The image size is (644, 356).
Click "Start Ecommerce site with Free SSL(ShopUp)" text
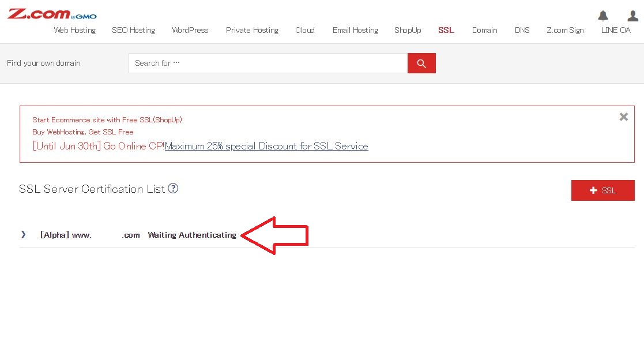(107, 119)
